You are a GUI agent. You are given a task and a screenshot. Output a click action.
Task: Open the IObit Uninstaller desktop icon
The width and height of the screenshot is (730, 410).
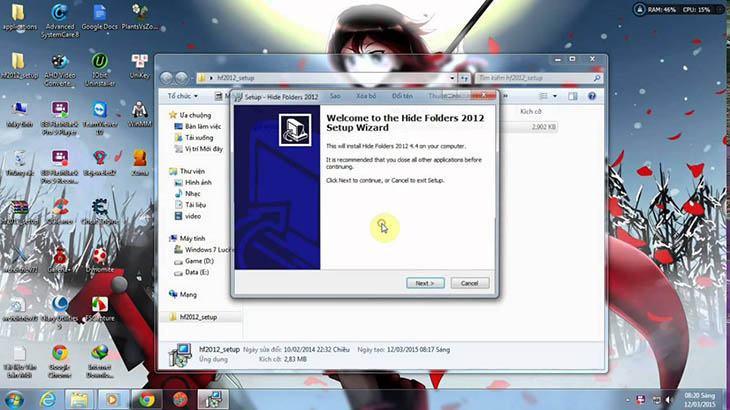coord(100,70)
